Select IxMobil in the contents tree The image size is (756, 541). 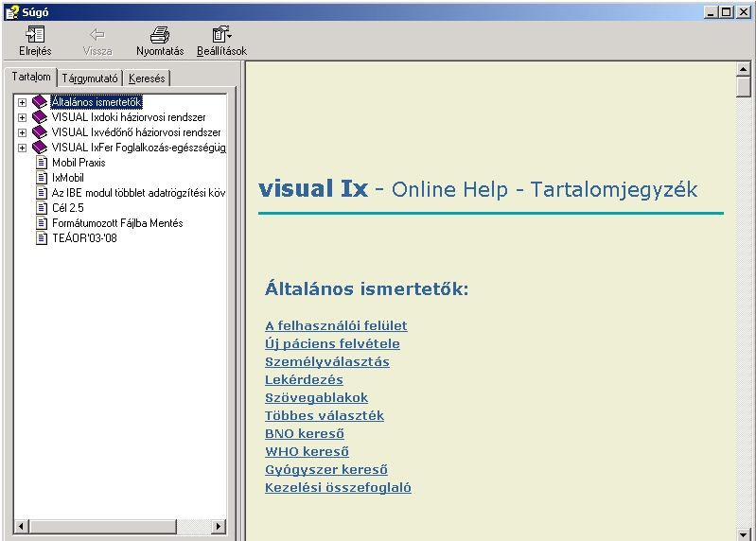(x=68, y=178)
